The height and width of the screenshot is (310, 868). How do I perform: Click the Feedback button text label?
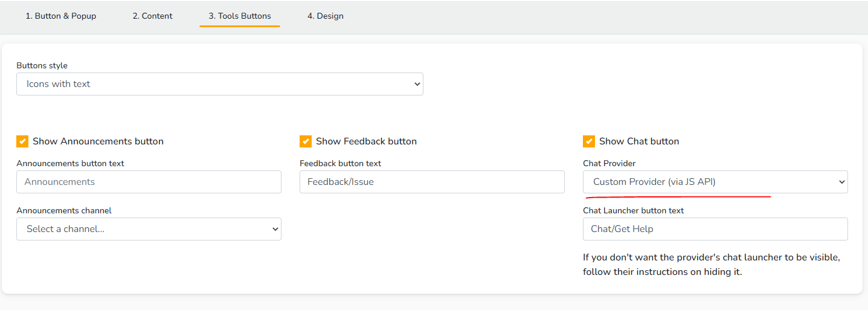point(340,163)
